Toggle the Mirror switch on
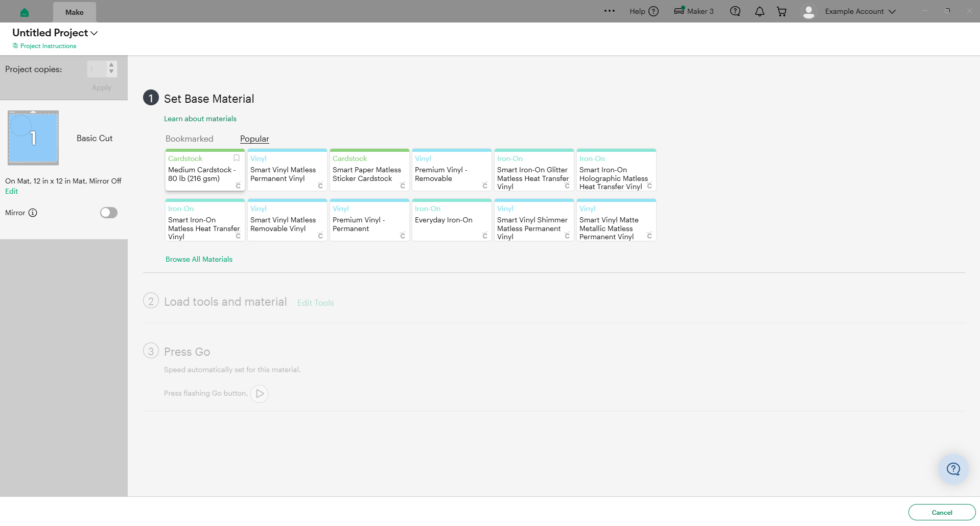The width and height of the screenshot is (980, 526). (x=109, y=213)
